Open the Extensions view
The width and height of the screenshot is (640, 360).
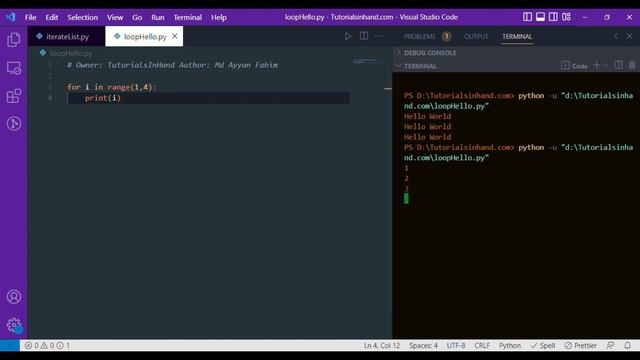[x=13, y=96]
